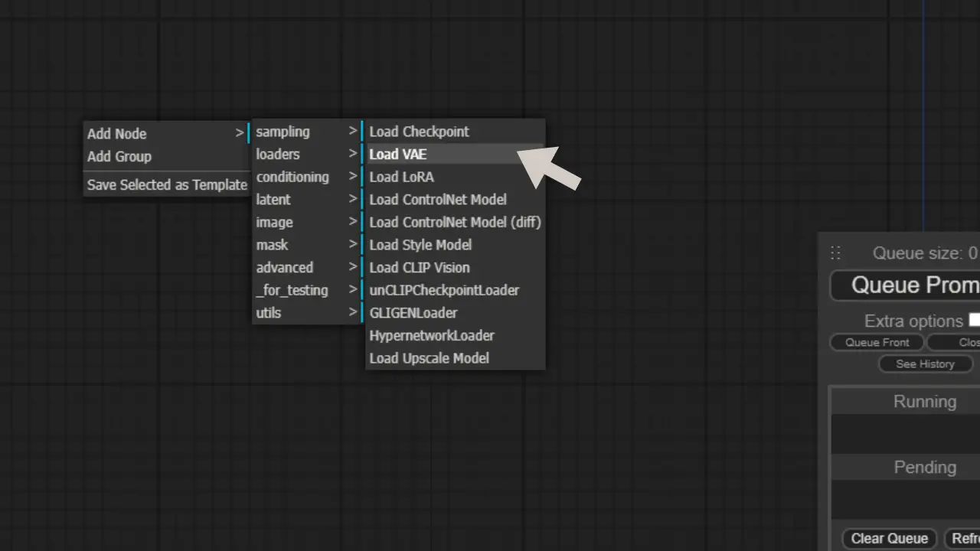
Task: Click the Running queue header
Action: 906,402
